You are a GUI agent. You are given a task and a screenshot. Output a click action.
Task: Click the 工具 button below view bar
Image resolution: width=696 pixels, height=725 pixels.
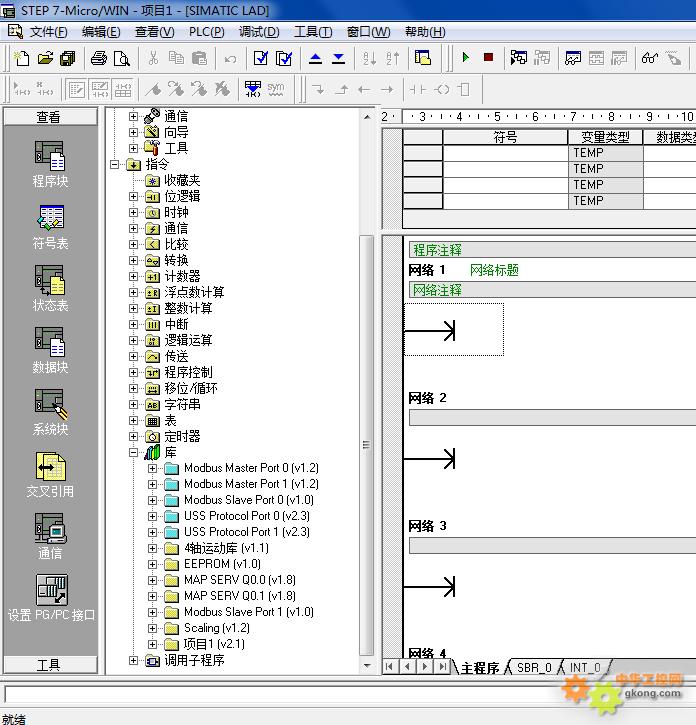50,665
